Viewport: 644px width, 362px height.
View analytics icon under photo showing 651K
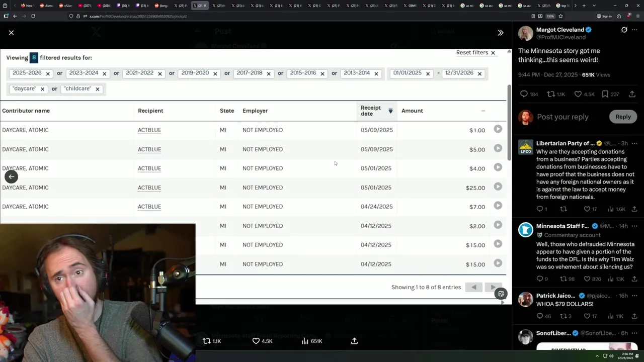pos(305,341)
